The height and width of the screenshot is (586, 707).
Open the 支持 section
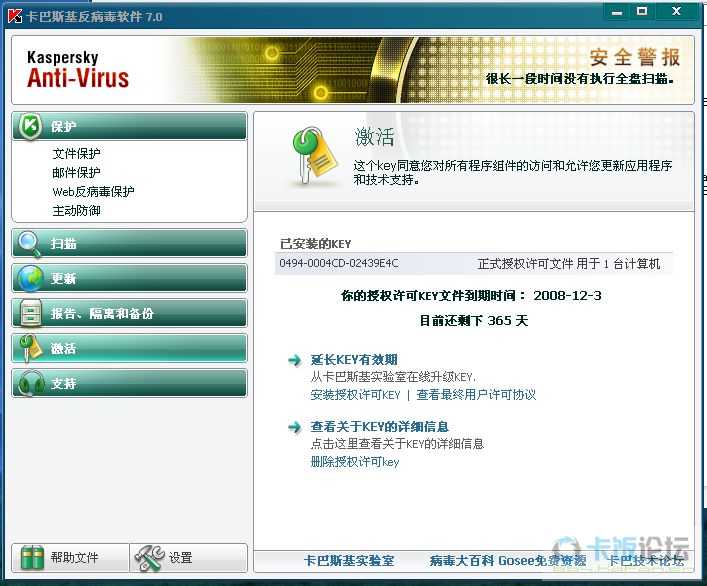(129, 383)
